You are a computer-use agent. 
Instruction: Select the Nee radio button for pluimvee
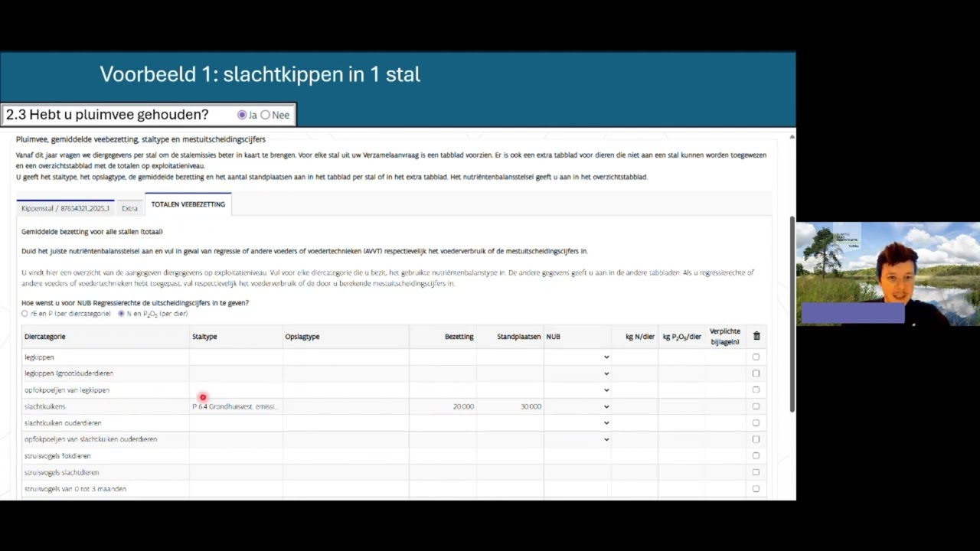(x=265, y=115)
